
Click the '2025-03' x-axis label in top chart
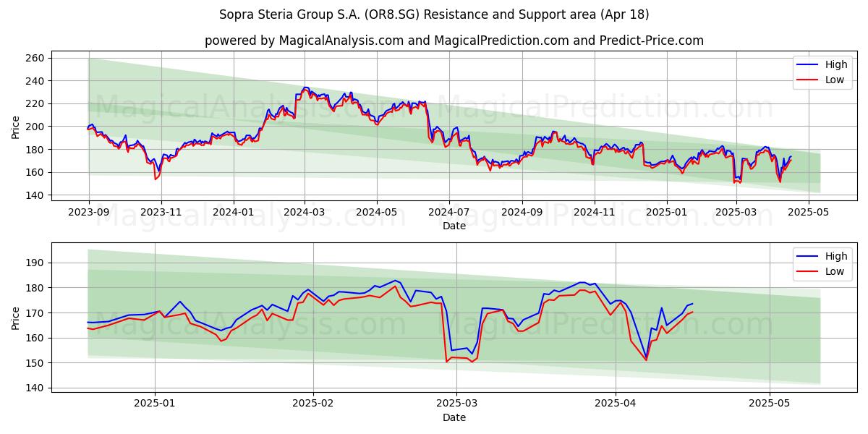click(736, 213)
